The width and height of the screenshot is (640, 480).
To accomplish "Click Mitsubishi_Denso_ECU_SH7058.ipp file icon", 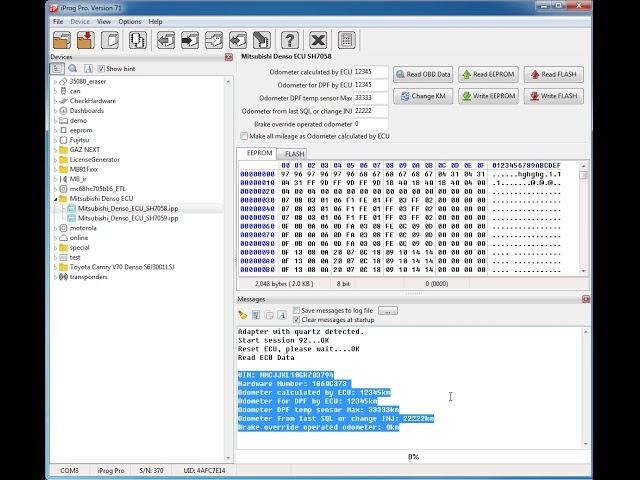I will [x=71, y=208].
